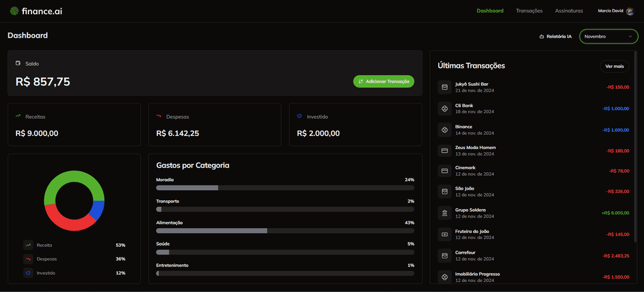Click the finance.ai logo icon
The image size is (644, 292).
[14, 11]
